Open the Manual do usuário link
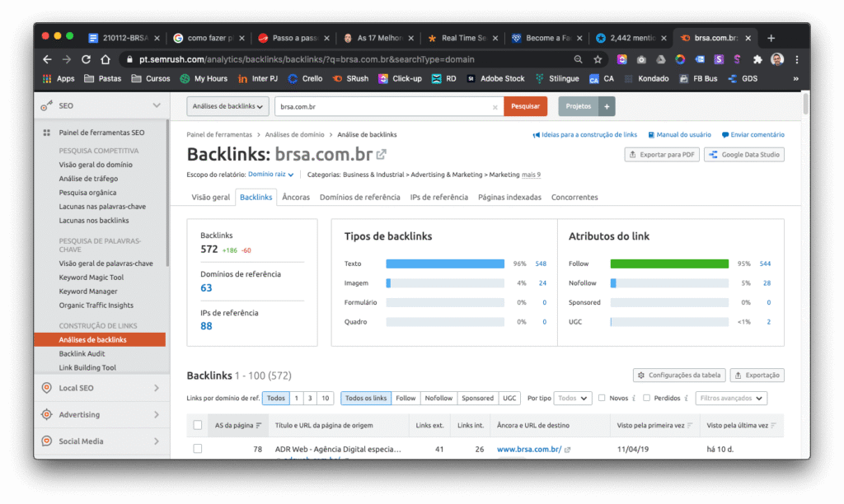This screenshot has height=504, width=844. [679, 135]
